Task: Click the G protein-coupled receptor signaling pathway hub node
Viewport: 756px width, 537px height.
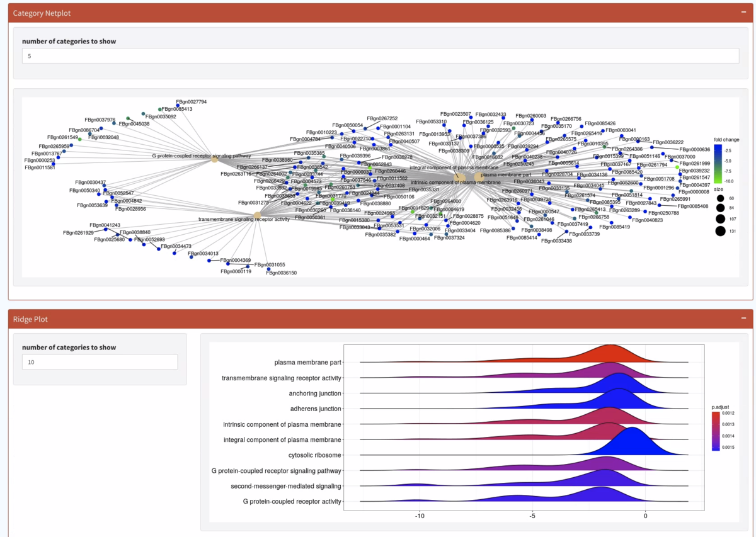Action: tap(214, 160)
